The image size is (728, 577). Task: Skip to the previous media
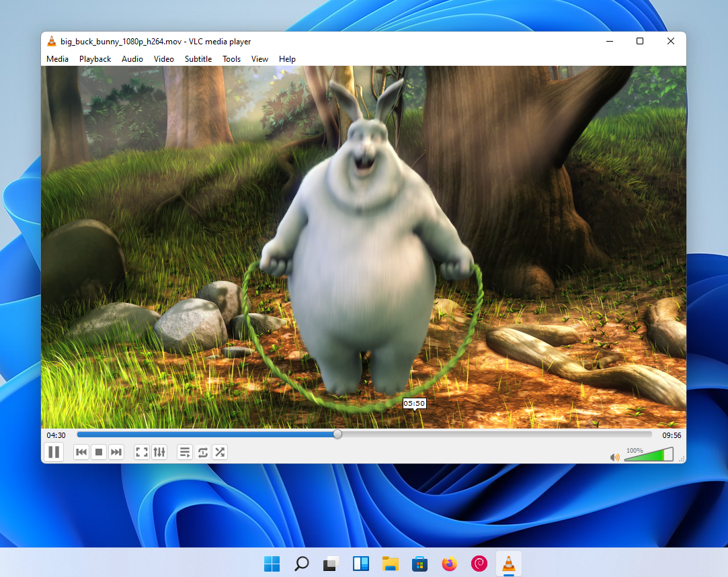tap(81, 452)
